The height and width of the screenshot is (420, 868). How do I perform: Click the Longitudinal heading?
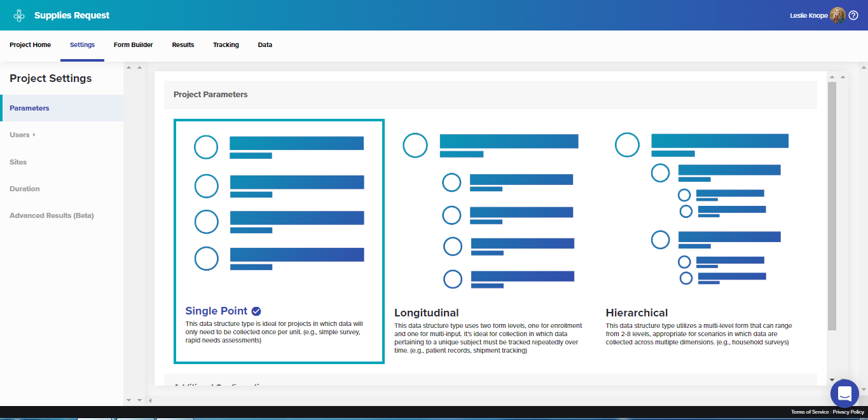[427, 313]
